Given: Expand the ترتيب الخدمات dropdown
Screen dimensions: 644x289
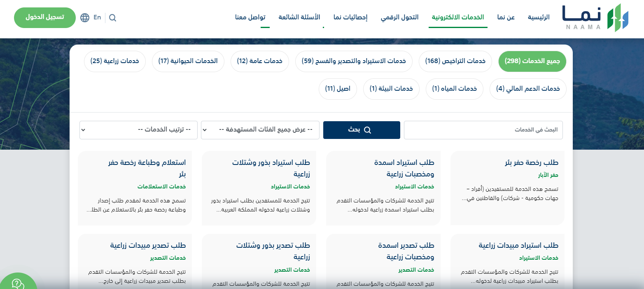Looking at the screenshot, I should point(138,130).
